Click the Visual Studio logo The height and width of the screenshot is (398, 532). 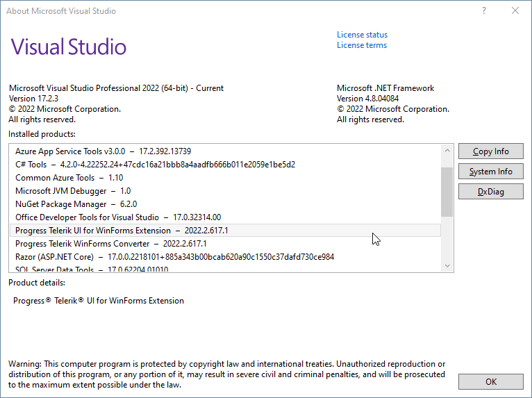[69, 47]
